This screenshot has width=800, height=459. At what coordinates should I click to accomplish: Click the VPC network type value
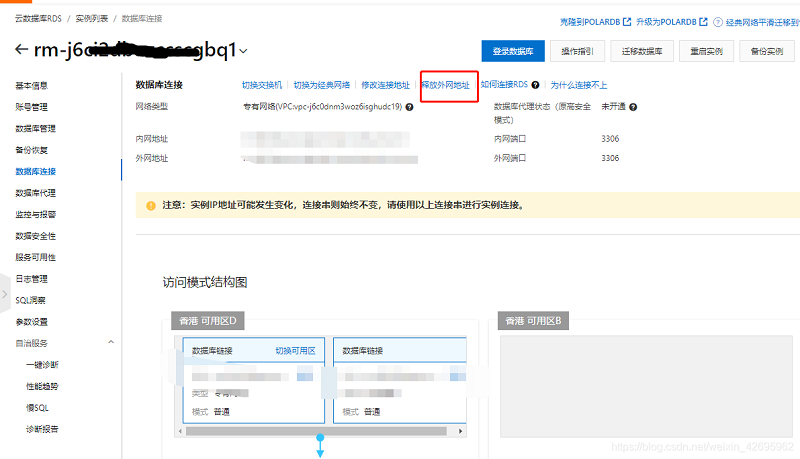pyautogui.click(x=322, y=107)
